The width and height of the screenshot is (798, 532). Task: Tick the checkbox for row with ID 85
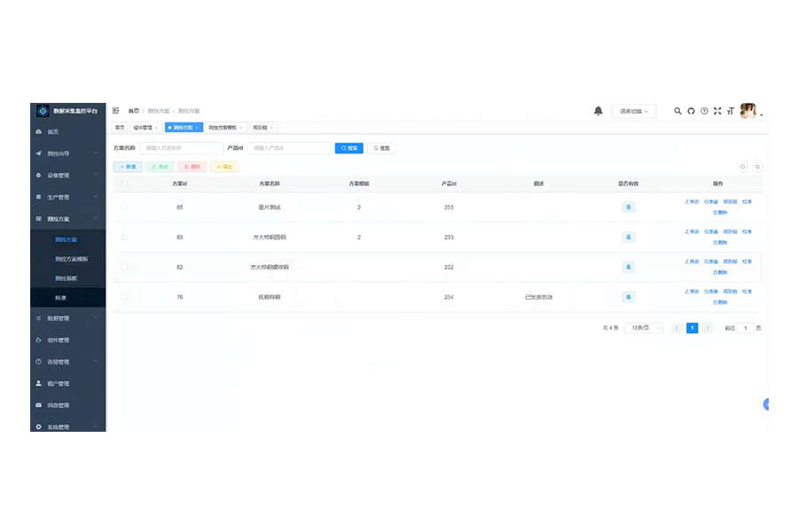click(x=124, y=207)
